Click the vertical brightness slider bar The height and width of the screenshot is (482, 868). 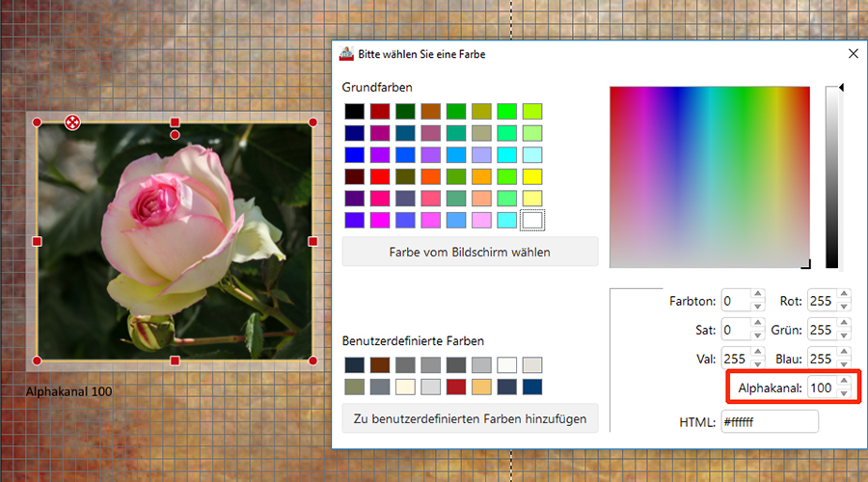(832, 178)
